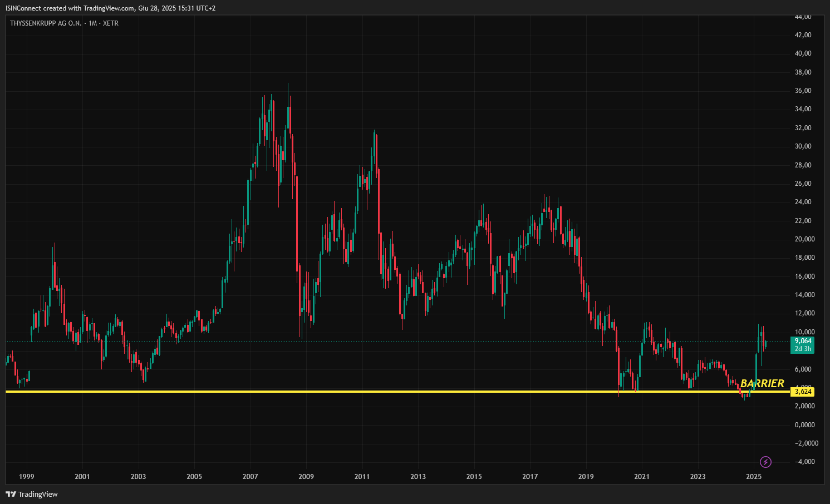Click the 38,00 price scale label

(803, 72)
